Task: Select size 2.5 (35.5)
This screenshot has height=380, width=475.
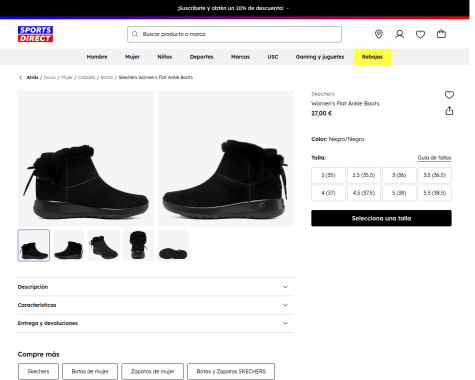Action: coord(364,175)
